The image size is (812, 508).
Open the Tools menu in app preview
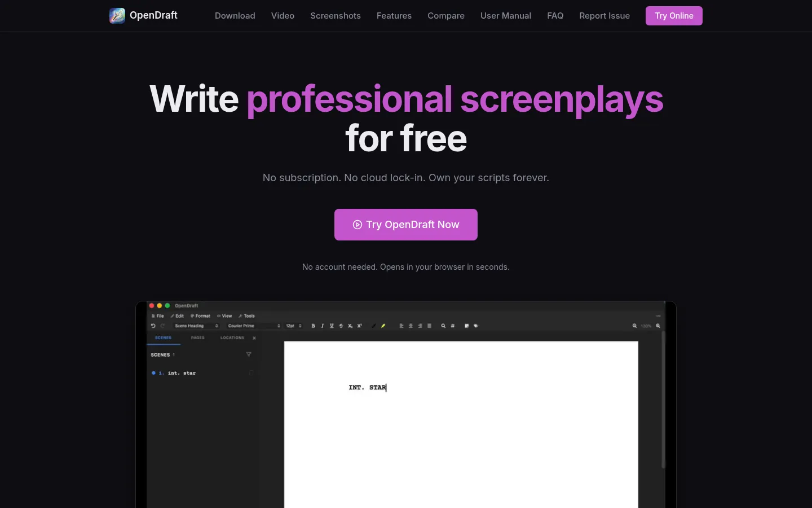pyautogui.click(x=247, y=316)
